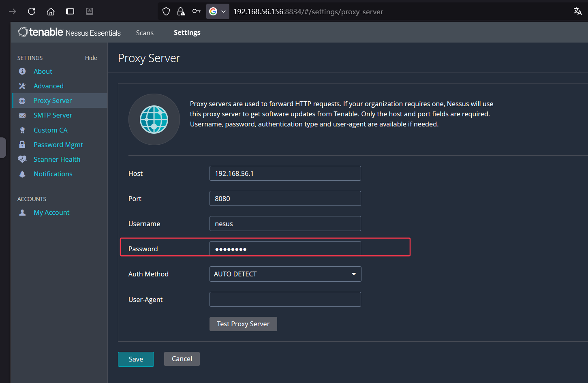588x383 pixels.
Task: Open the browser translate page icon
Action: [577, 11]
